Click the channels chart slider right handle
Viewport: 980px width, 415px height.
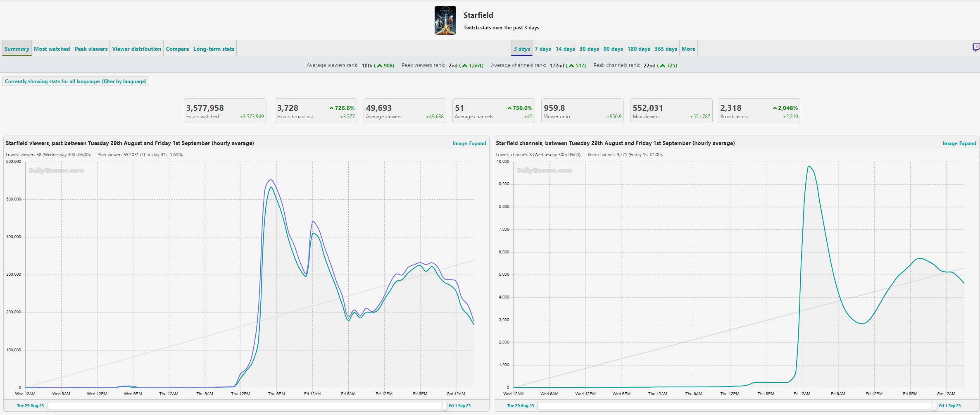(935, 405)
